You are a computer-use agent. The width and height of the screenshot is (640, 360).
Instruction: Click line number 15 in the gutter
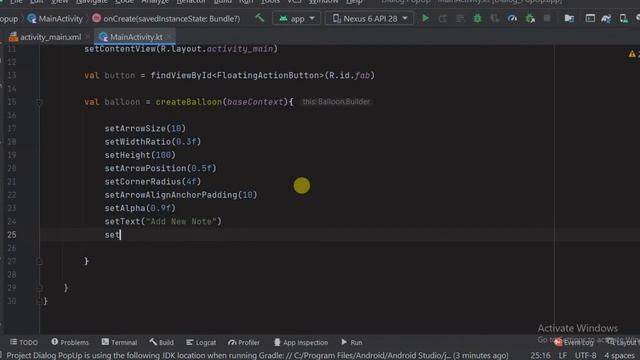12,102
